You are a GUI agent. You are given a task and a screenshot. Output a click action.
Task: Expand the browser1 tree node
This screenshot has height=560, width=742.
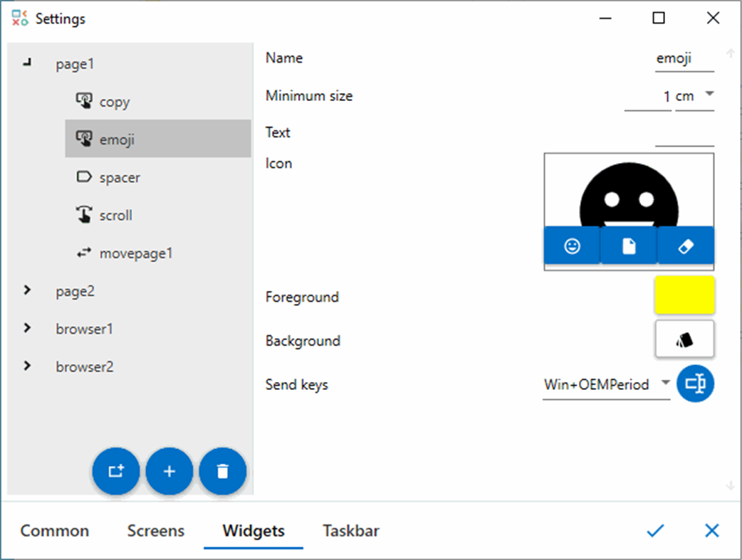27,328
